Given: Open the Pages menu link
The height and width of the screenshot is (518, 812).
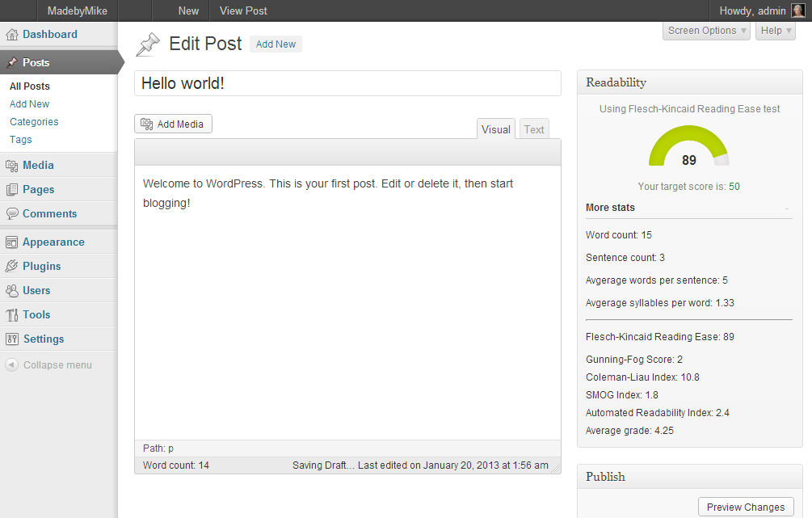Looking at the screenshot, I should [38, 190].
